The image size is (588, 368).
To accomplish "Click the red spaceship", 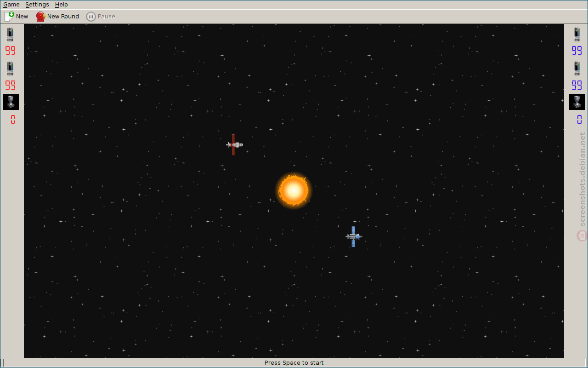I will pyautogui.click(x=234, y=144).
